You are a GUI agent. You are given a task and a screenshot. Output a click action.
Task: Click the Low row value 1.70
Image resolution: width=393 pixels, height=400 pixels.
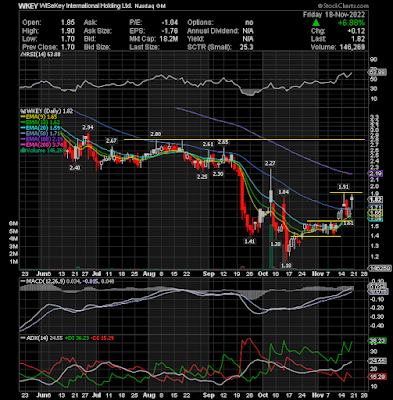point(68,39)
